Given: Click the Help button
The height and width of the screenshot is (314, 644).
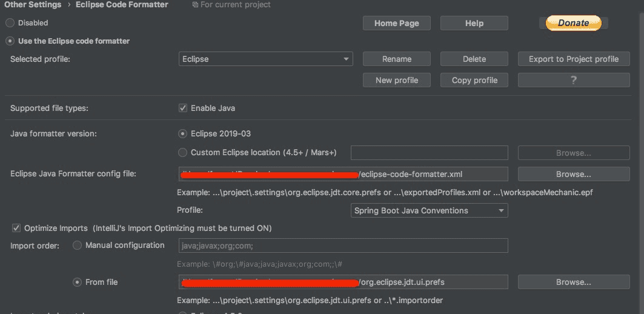Looking at the screenshot, I should point(474,23).
